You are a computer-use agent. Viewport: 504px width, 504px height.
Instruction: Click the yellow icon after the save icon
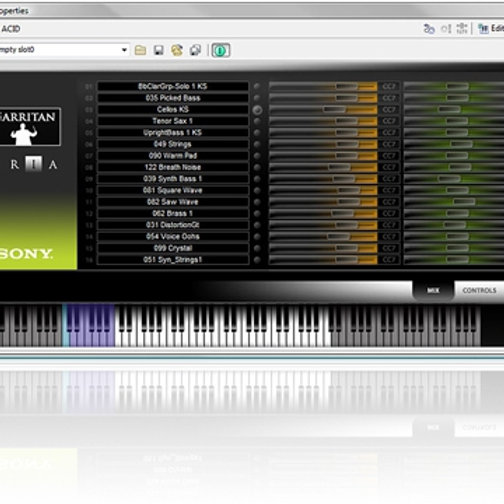click(x=177, y=50)
